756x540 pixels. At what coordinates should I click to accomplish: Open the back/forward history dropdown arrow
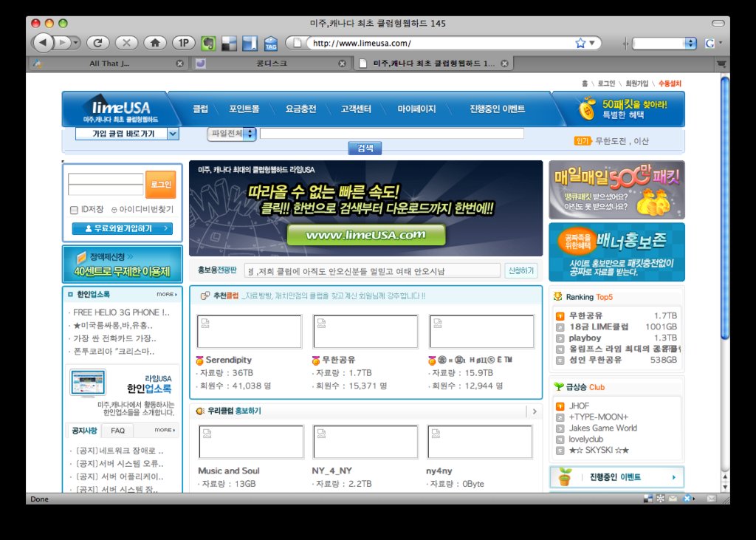tap(76, 43)
